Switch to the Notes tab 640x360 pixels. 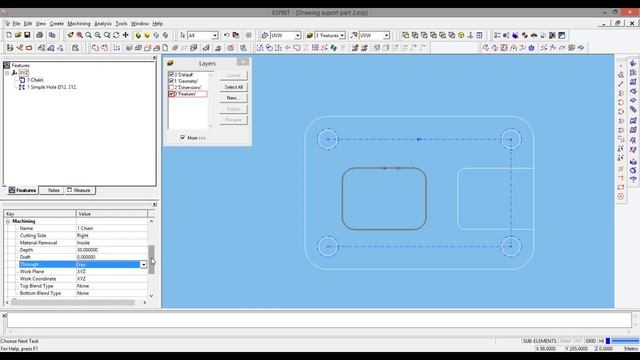pos(53,190)
